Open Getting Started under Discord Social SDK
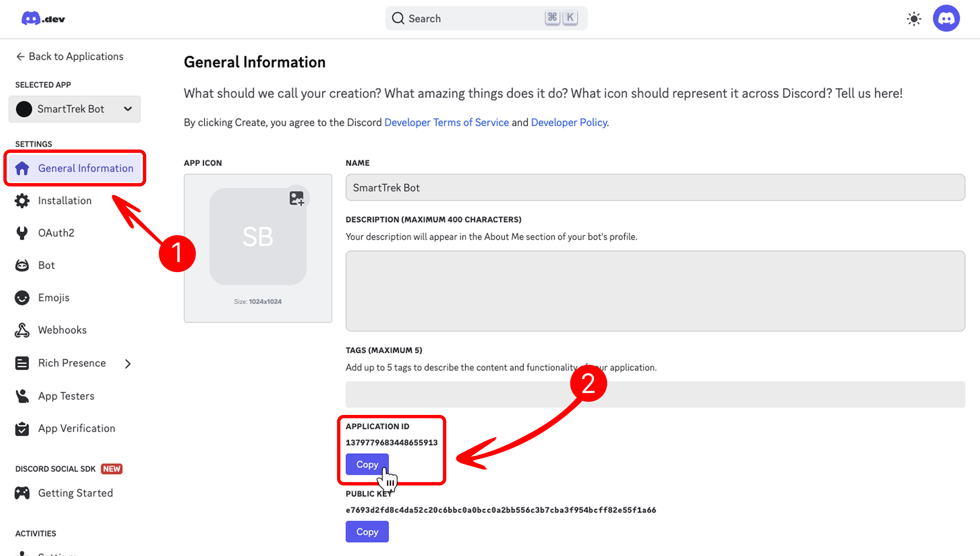980x556 pixels. pyautogui.click(x=76, y=493)
